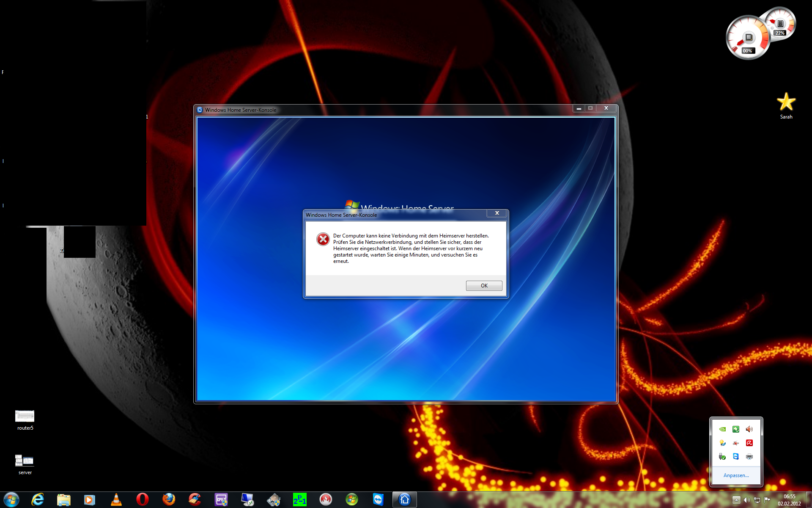Open TeamViewer from the taskbar

tap(378, 500)
